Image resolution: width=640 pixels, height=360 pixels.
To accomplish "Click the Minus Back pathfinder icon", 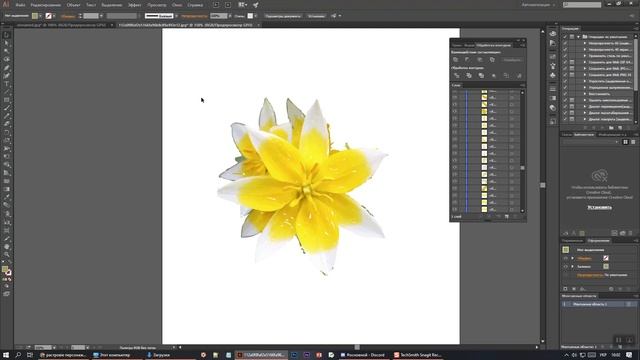I will (x=519, y=76).
